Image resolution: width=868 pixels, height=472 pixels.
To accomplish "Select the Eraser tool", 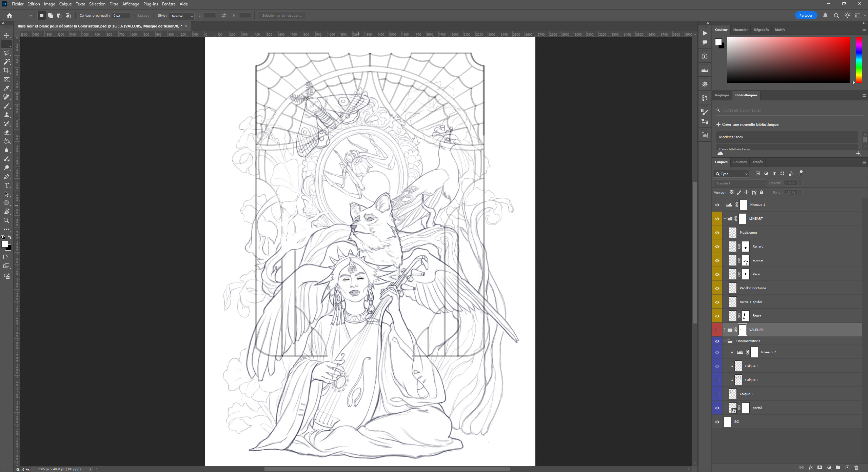I will pos(6,132).
